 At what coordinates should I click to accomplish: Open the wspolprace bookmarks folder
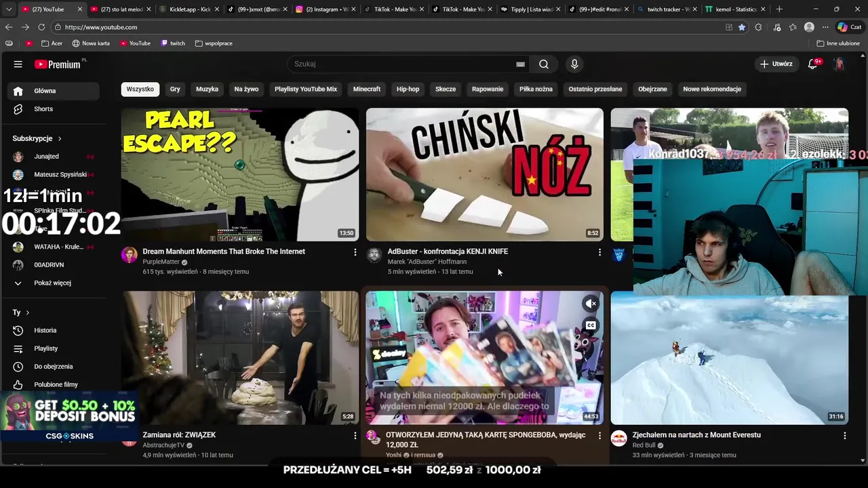coord(214,43)
